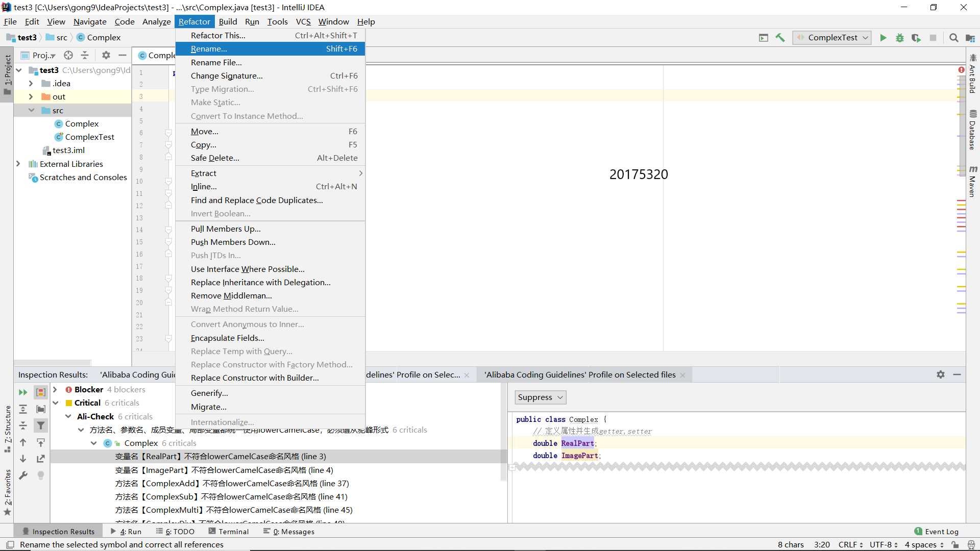Screen dimensions: 980x551
Task: Close 'Profile on Selected files' inspection tab
Action: 682,375
